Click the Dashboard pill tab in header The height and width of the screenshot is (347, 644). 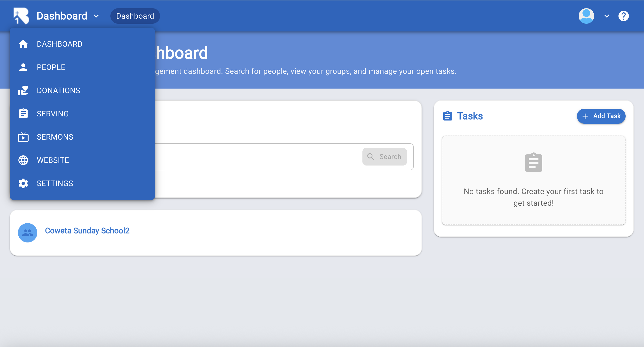click(x=135, y=16)
